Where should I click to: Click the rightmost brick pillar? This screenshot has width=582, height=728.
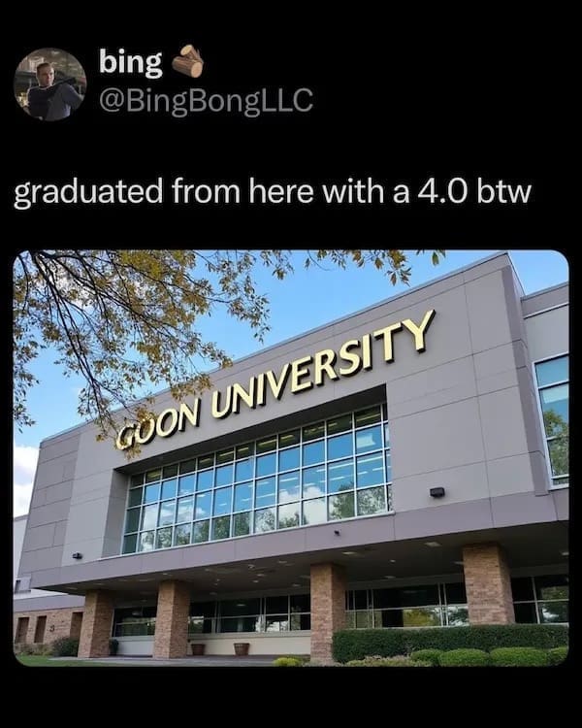(488, 585)
